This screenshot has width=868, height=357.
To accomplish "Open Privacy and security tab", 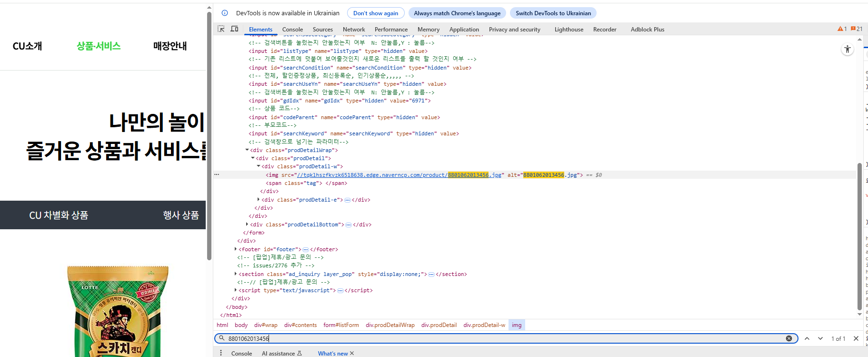I will point(515,30).
